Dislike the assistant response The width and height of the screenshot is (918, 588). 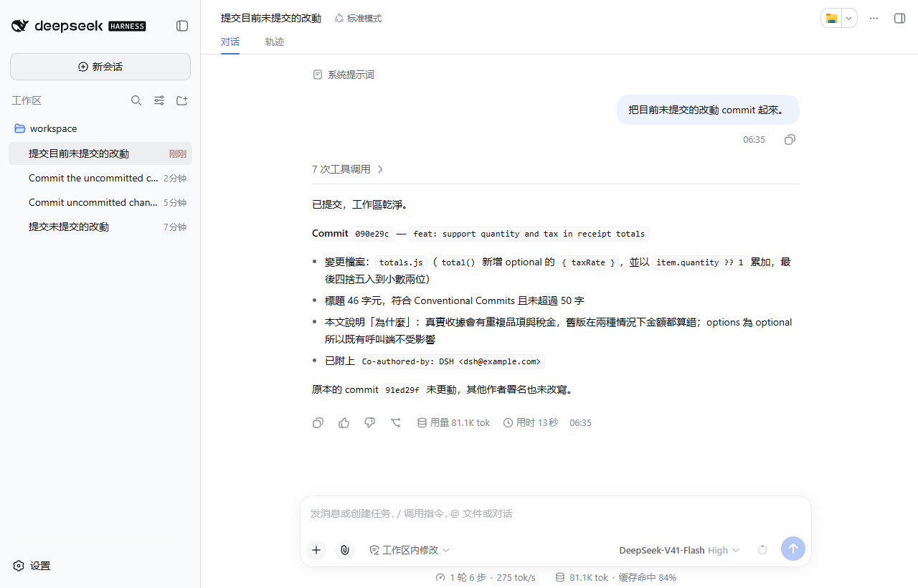(x=369, y=423)
